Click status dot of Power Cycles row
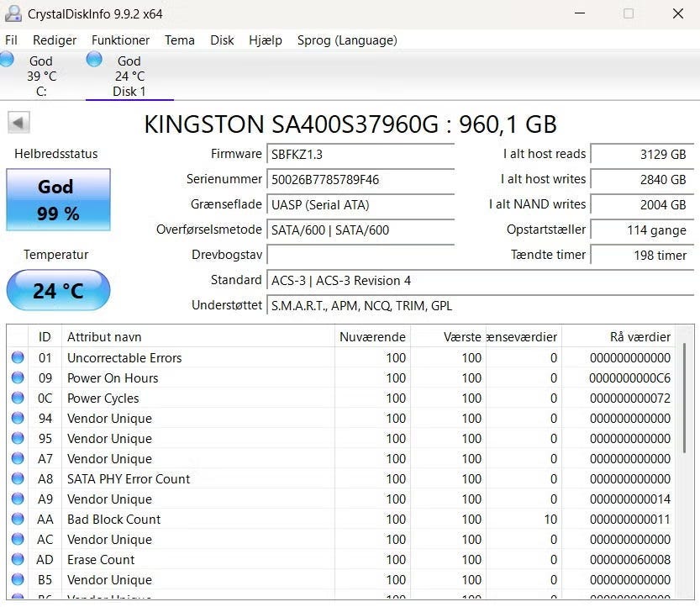Image resolution: width=700 pixels, height=607 pixels. click(x=18, y=398)
